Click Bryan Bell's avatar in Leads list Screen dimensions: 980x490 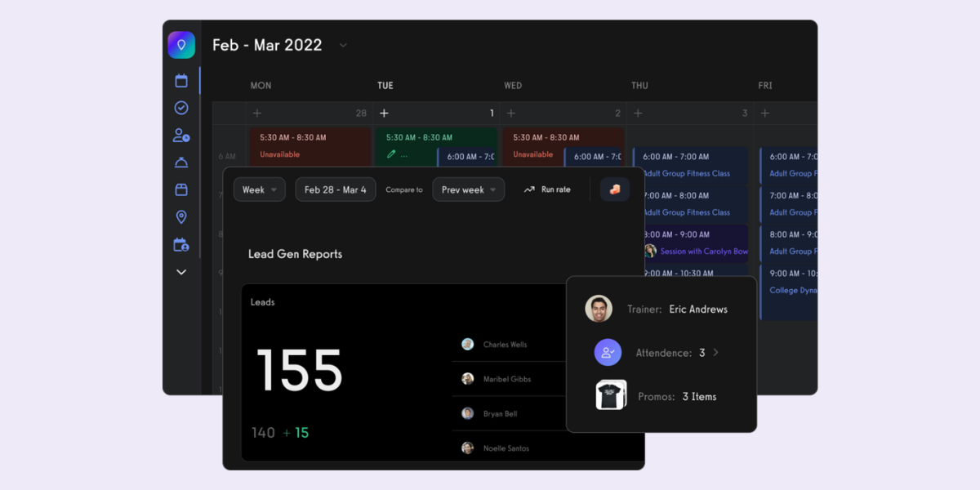(x=467, y=413)
